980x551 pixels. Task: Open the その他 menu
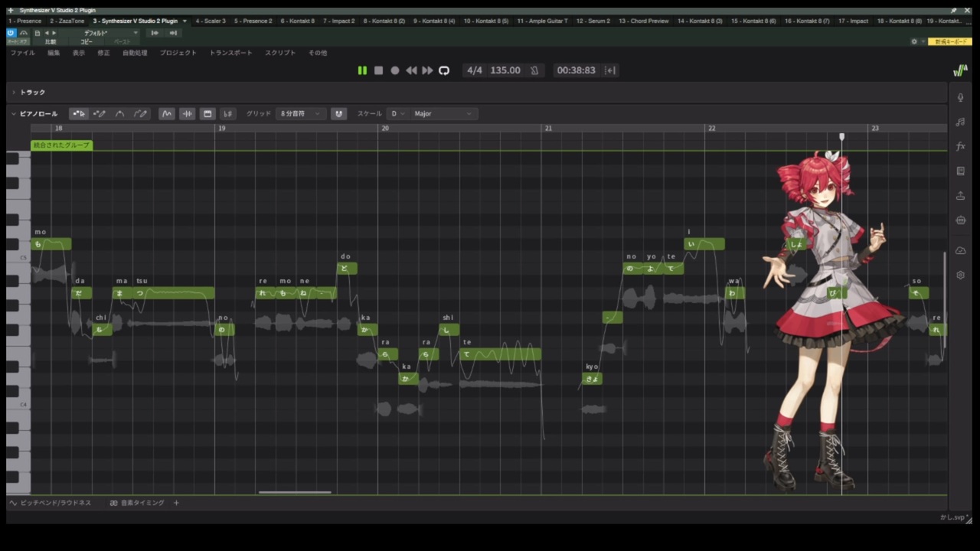(x=318, y=53)
